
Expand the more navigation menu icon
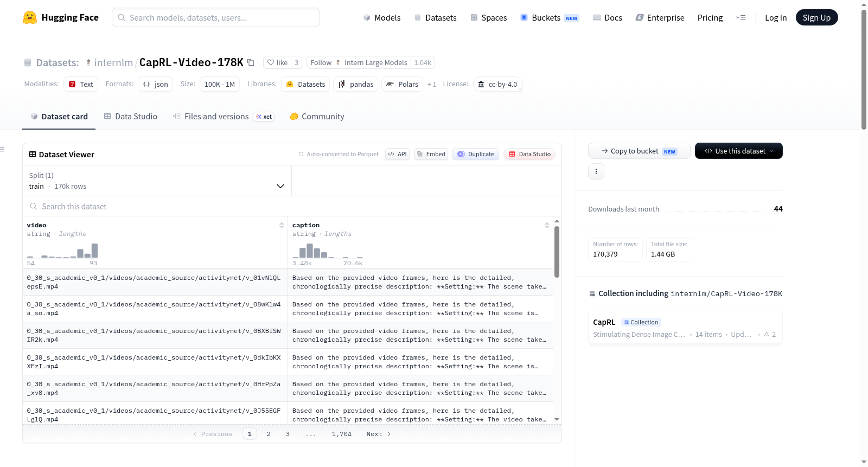pyautogui.click(x=741, y=17)
